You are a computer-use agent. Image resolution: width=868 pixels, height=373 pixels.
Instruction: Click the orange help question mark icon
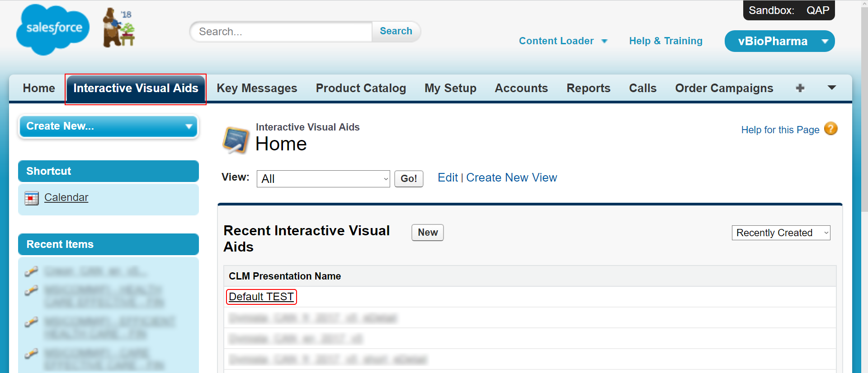[x=830, y=129]
